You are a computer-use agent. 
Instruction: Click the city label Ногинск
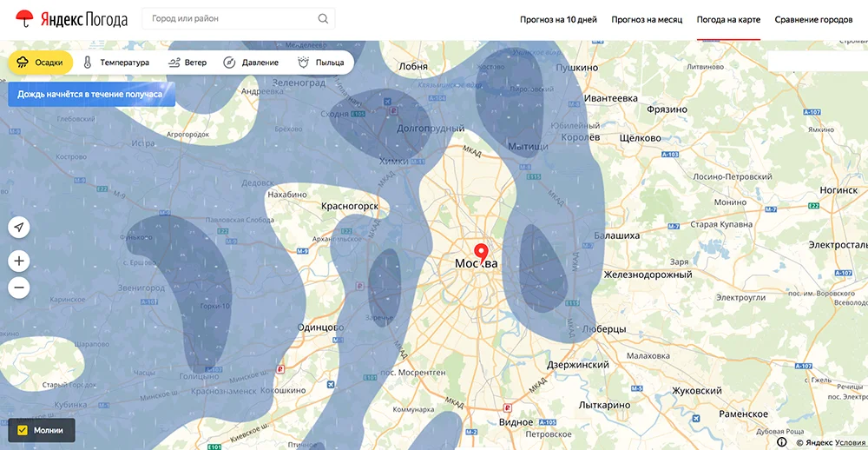point(838,190)
